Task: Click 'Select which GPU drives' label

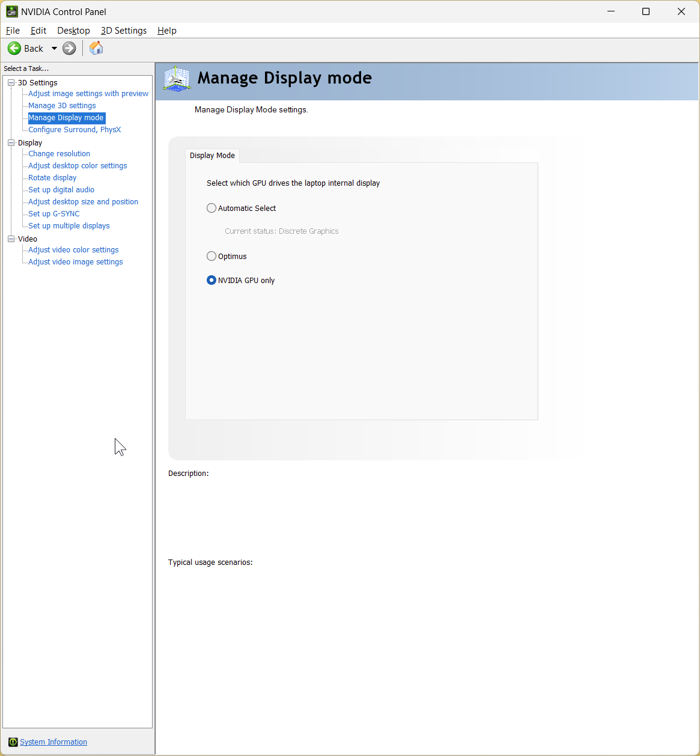Action: [293, 183]
